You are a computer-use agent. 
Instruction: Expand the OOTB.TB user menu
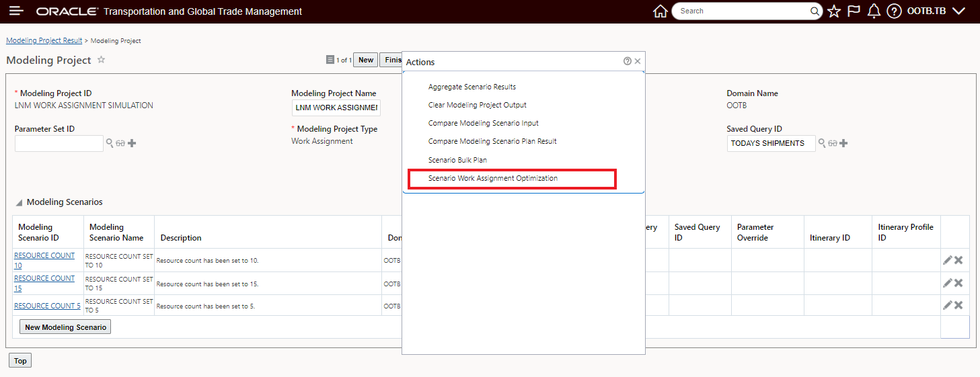click(x=959, y=11)
